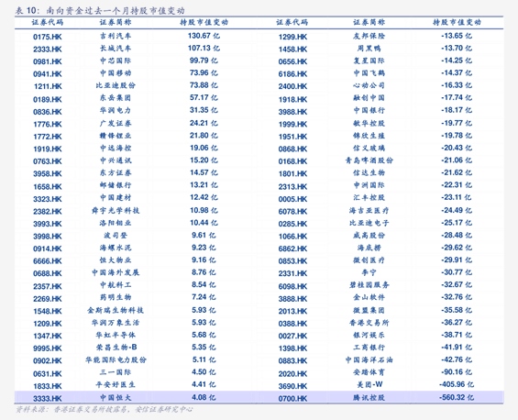Click stock code 2382.HK
The width and height of the screenshot is (518, 420).
(x=48, y=212)
